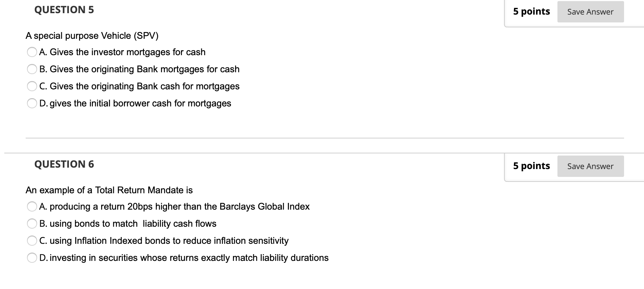Select "using bonds to match liability cash flows"

coord(32,224)
